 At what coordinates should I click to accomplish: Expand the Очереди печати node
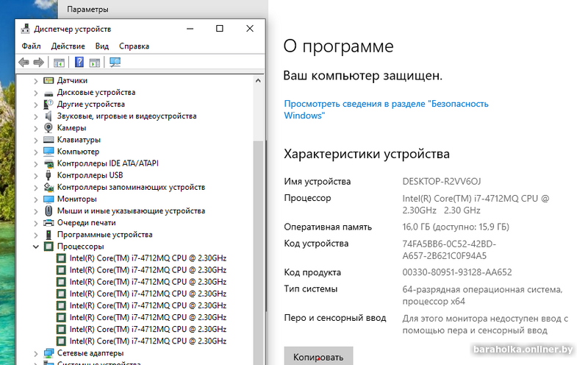pyautogui.click(x=35, y=223)
